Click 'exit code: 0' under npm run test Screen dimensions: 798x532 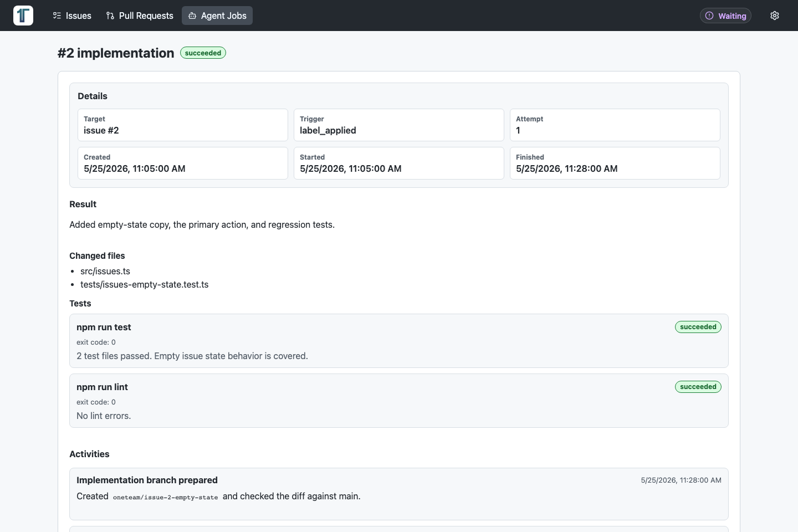tap(96, 342)
